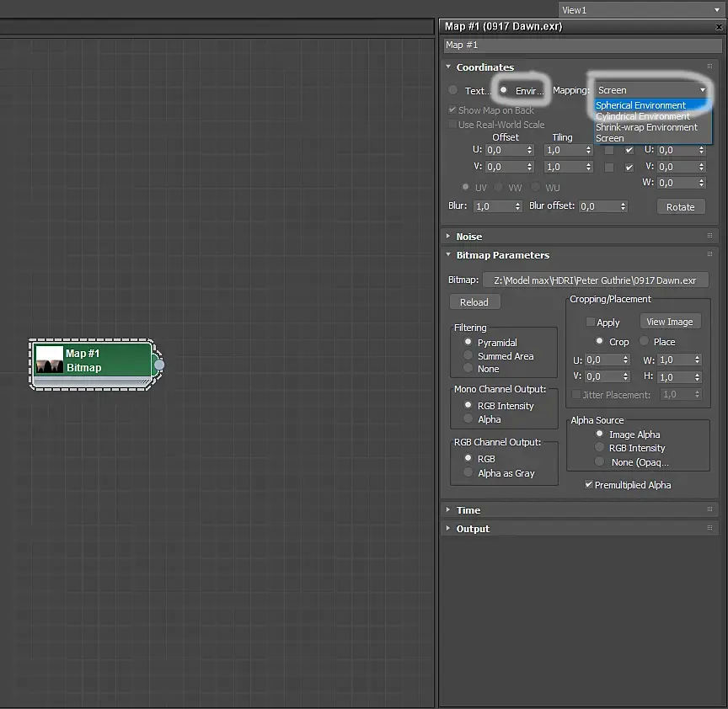Choose Cylindrical Environment from the Mapping list

tap(642, 116)
